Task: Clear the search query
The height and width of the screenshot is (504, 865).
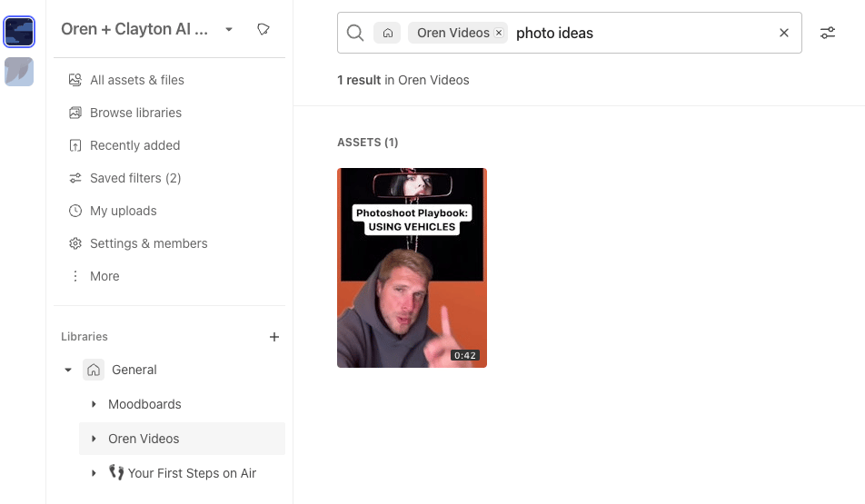Action: (x=784, y=33)
